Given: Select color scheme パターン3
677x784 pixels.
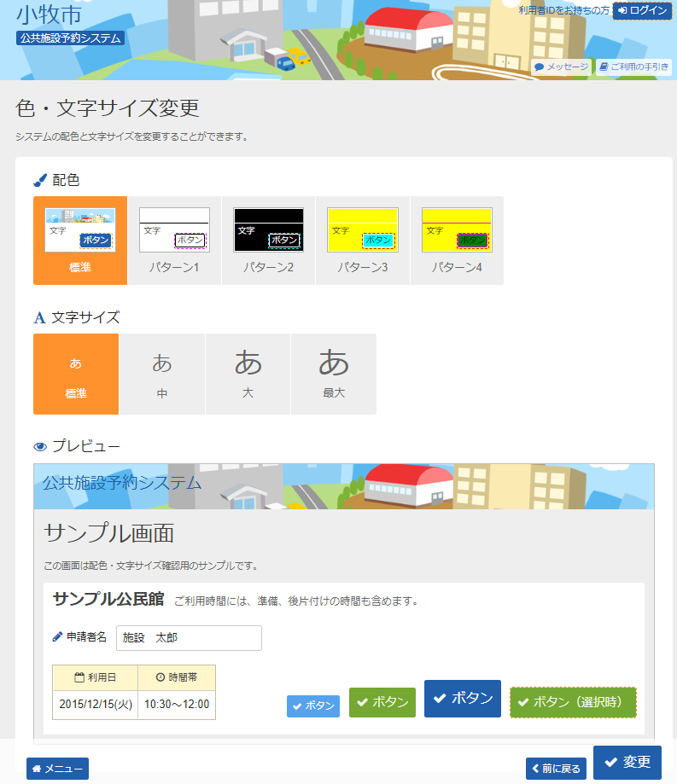Looking at the screenshot, I should point(362,241).
